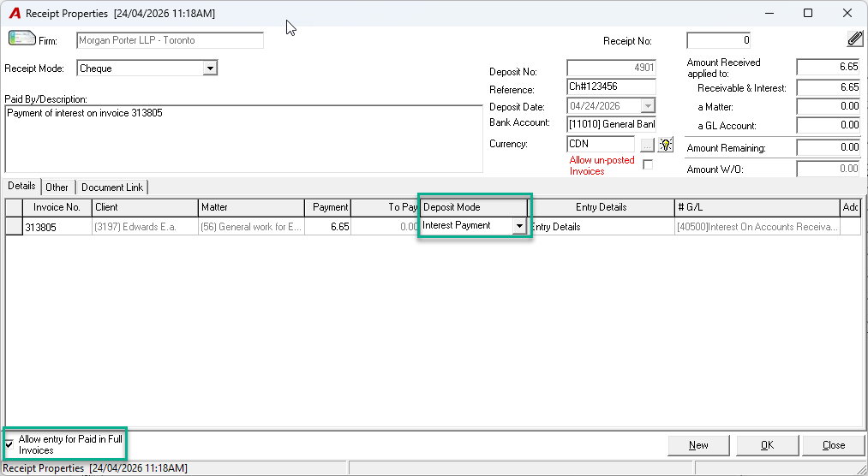The image size is (868, 476).
Task: Click the New button
Action: point(698,445)
